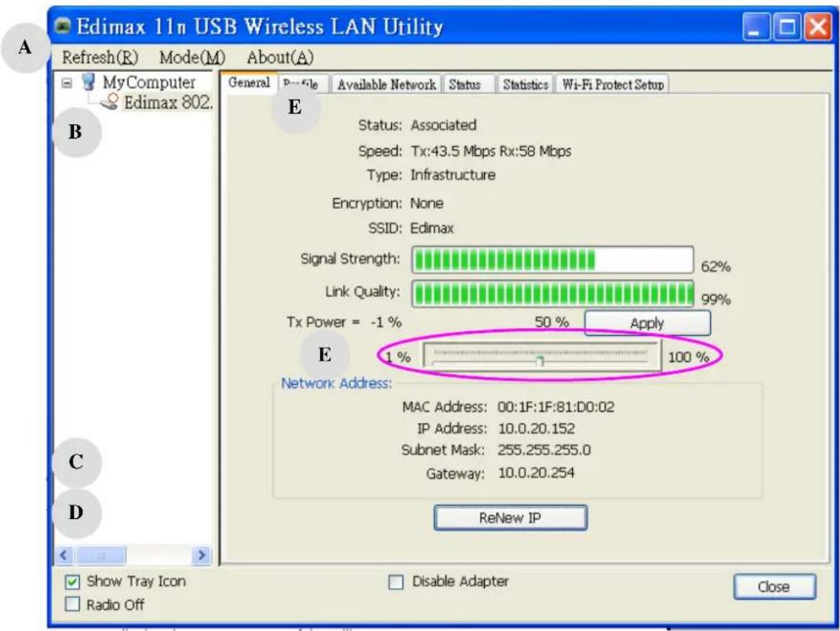Close the window with the red X
Screen dimensions: 840x631
pyautogui.click(x=818, y=27)
